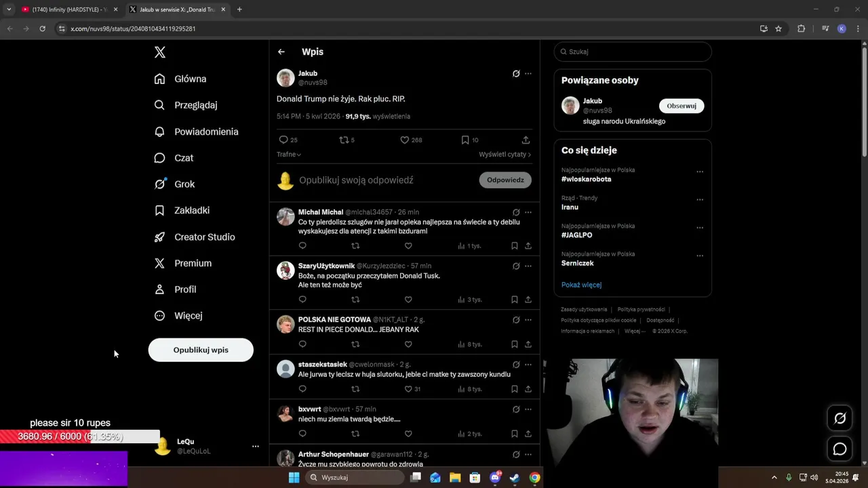
Task: Open Creator Studio
Action: click(195, 237)
